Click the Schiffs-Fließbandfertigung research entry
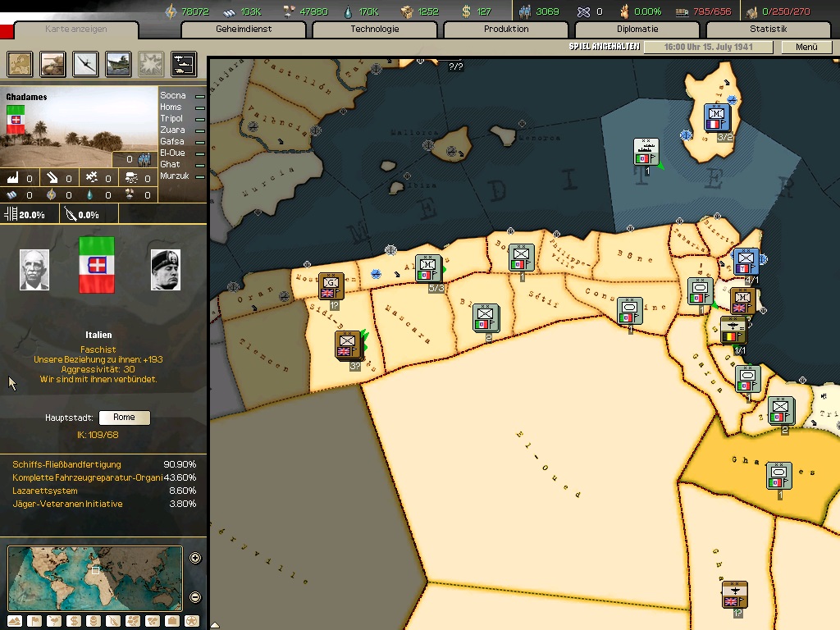Viewport: 840px width, 630px height. (x=104, y=464)
